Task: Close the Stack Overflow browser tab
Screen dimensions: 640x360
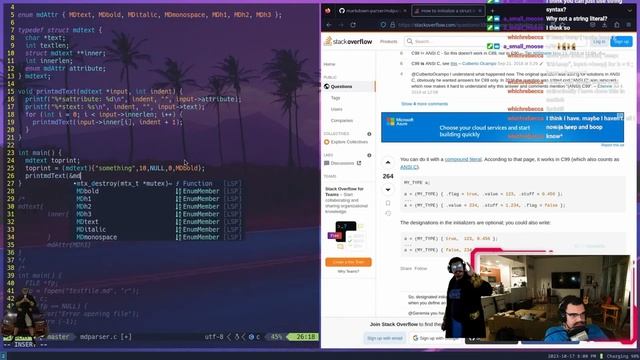Action: (480, 11)
